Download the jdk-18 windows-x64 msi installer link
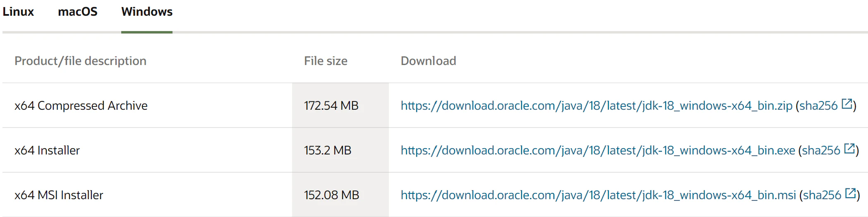 (x=598, y=195)
